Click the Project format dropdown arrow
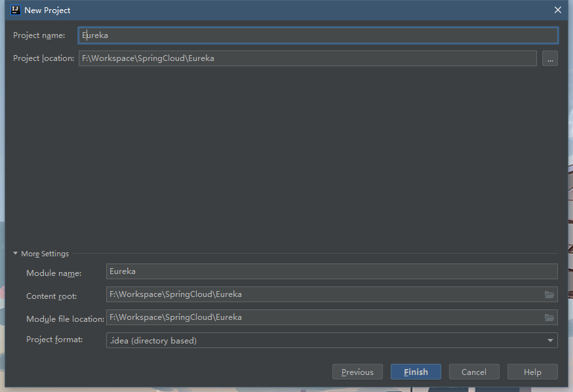The image size is (573, 392). point(549,341)
